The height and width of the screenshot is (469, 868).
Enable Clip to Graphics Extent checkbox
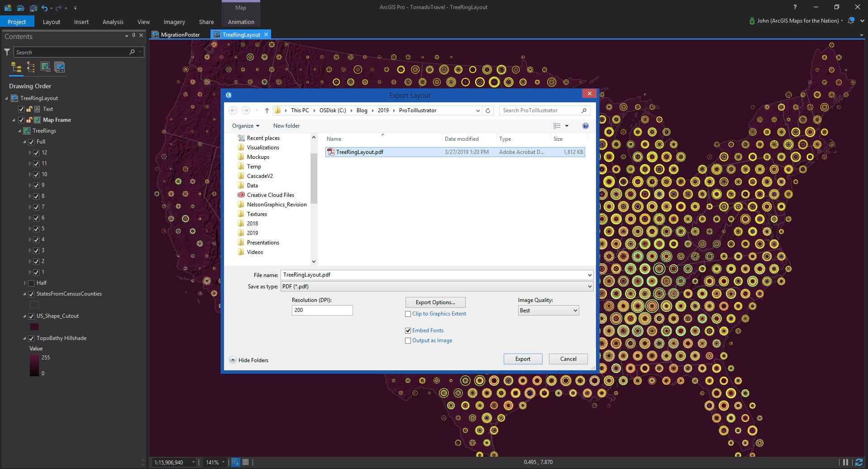[408, 314]
